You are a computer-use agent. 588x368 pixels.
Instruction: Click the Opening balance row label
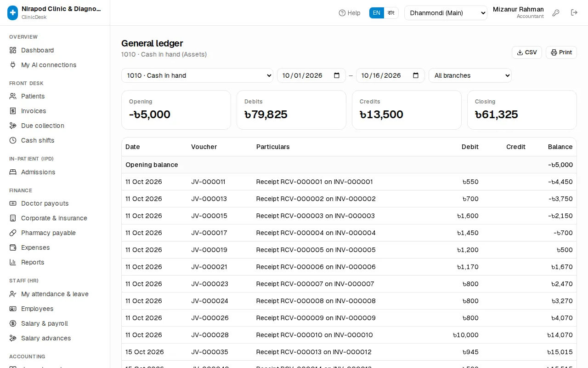(x=152, y=165)
